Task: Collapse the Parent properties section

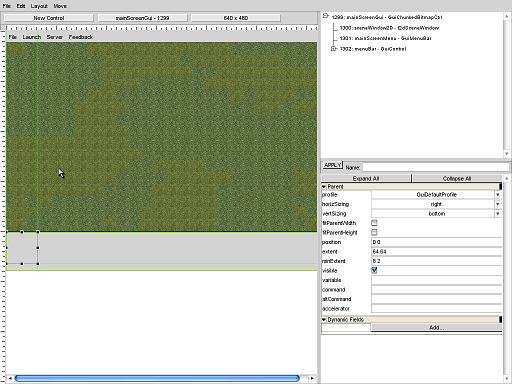Action: pos(324,186)
